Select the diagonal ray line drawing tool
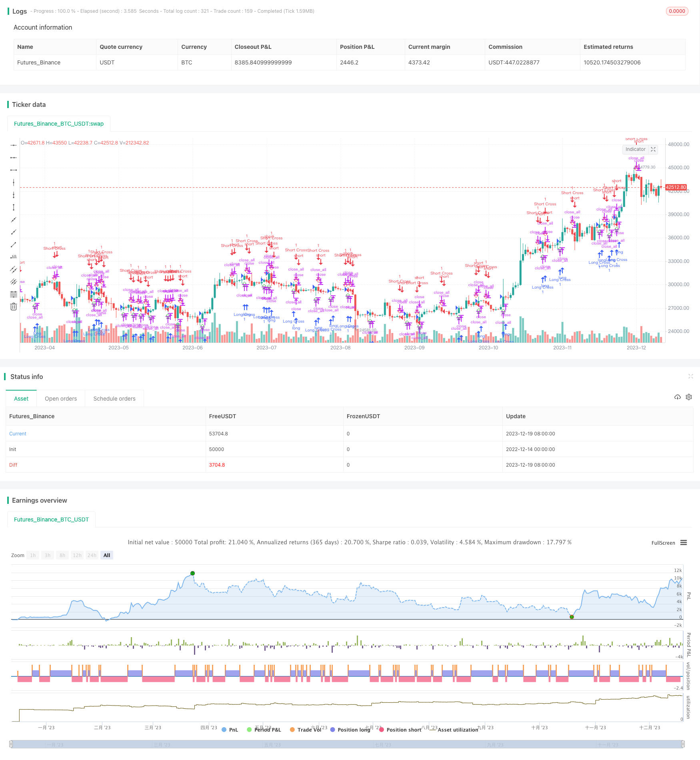The image size is (700, 760). pyautogui.click(x=14, y=232)
